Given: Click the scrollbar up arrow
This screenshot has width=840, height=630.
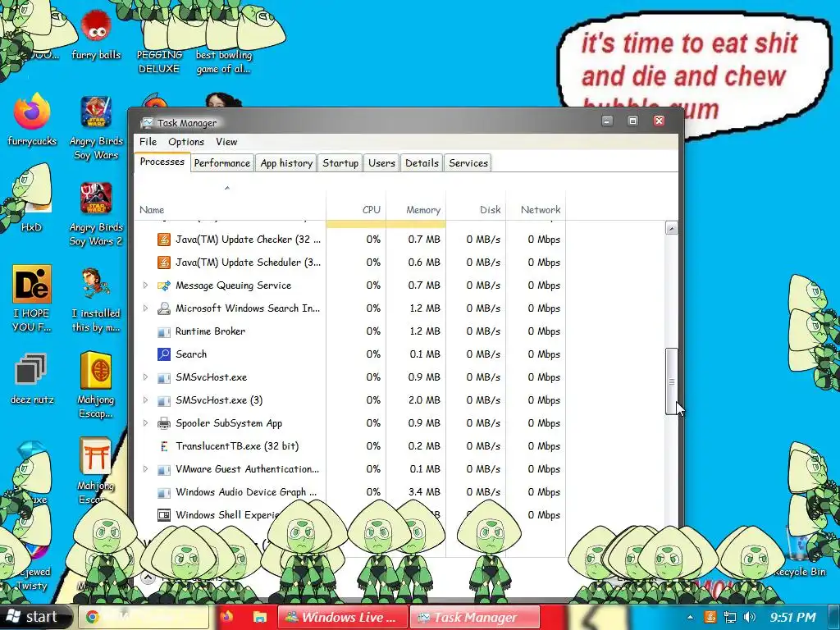Looking at the screenshot, I should tap(671, 228).
